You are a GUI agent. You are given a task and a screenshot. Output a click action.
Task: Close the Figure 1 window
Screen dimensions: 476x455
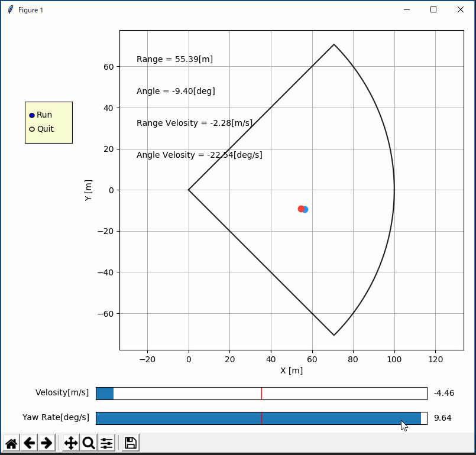(x=461, y=9)
